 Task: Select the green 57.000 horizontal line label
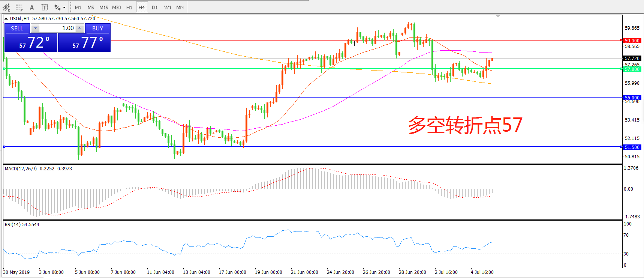pyautogui.click(x=632, y=69)
